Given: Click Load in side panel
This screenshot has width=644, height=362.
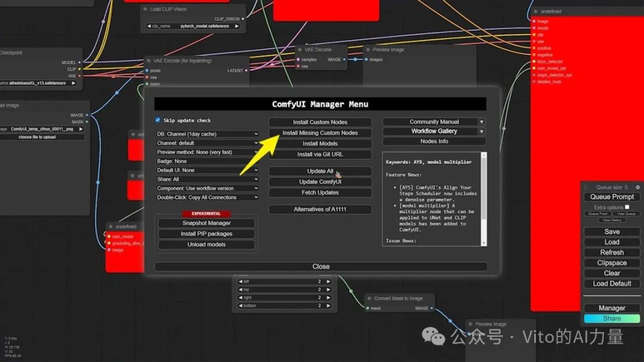Looking at the screenshot, I should point(612,242).
